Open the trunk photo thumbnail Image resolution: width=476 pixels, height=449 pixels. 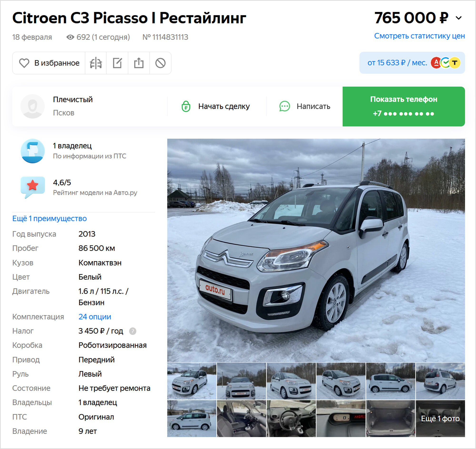tap(391, 419)
